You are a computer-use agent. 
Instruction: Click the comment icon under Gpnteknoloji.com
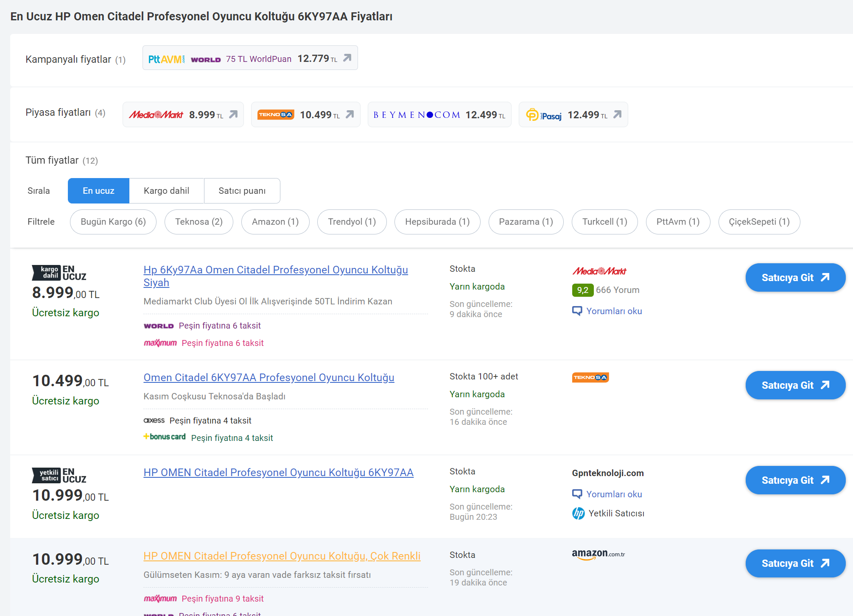[x=577, y=494]
